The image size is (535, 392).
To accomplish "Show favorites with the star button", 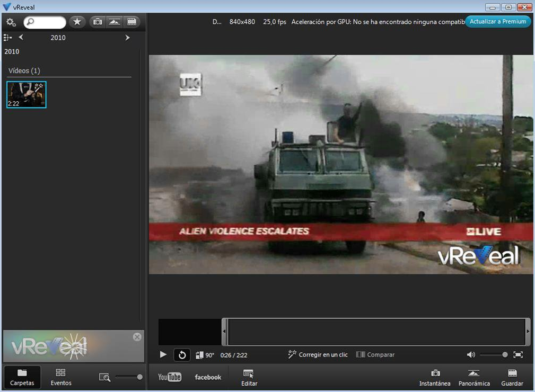I will click(x=77, y=22).
